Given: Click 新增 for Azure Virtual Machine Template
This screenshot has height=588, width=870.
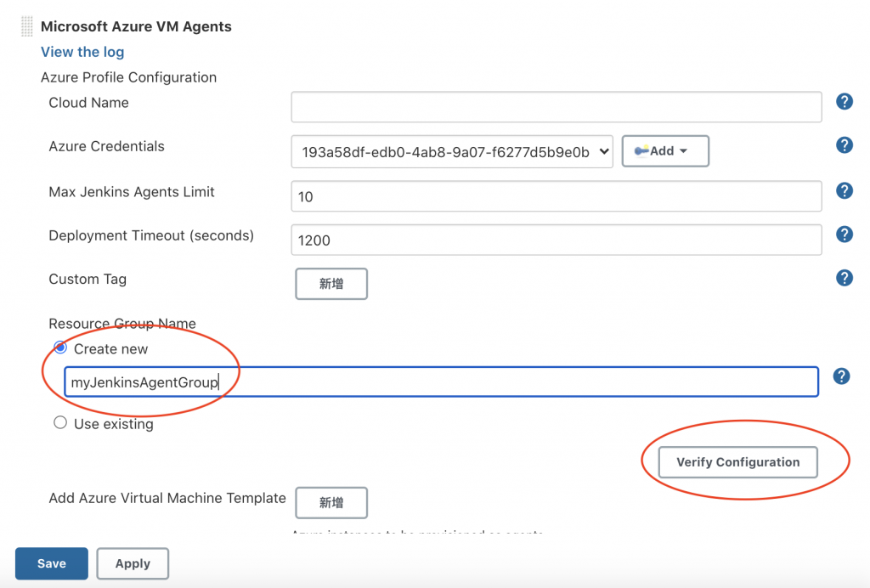Looking at the screenshot, I should coord(331,502).
